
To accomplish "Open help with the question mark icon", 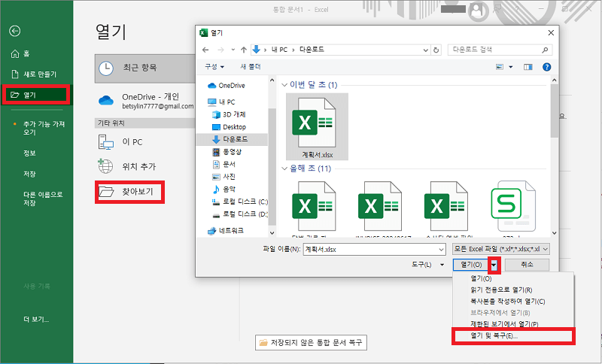I will click(547, 67).
